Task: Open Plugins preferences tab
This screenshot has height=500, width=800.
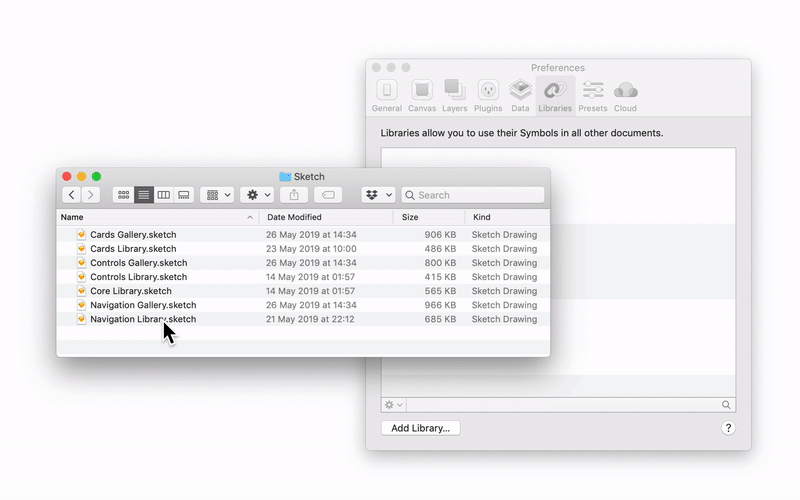Action: (x=488, y=96)
